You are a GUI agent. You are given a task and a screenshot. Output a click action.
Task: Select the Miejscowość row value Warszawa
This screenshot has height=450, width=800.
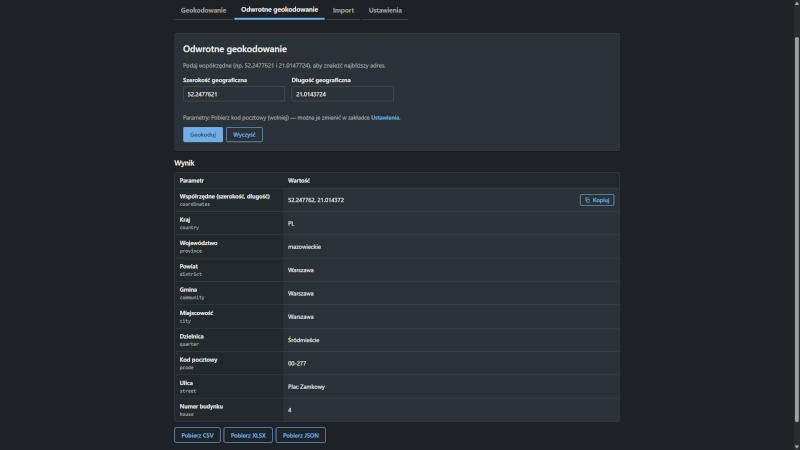click(301, 317)
